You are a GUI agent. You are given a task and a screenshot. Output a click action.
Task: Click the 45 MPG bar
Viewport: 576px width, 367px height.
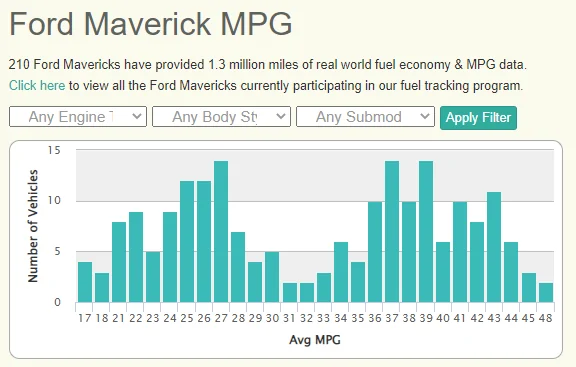pos(529,287)
